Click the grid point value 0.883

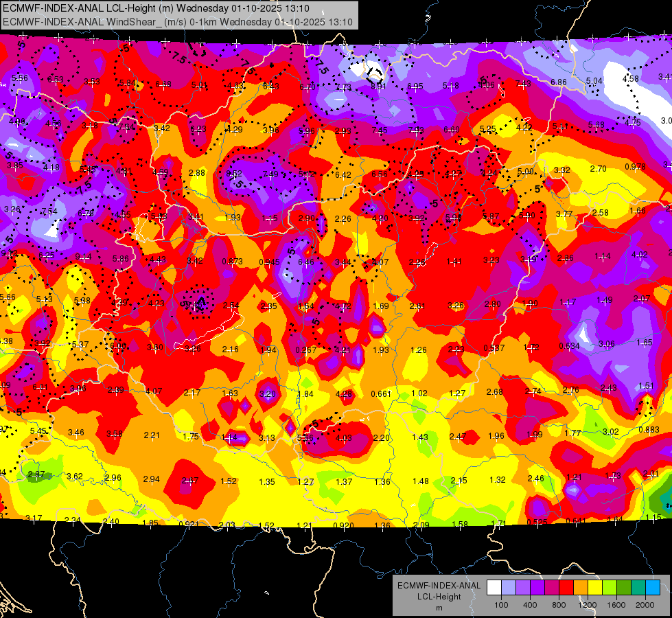coord(649,430)
